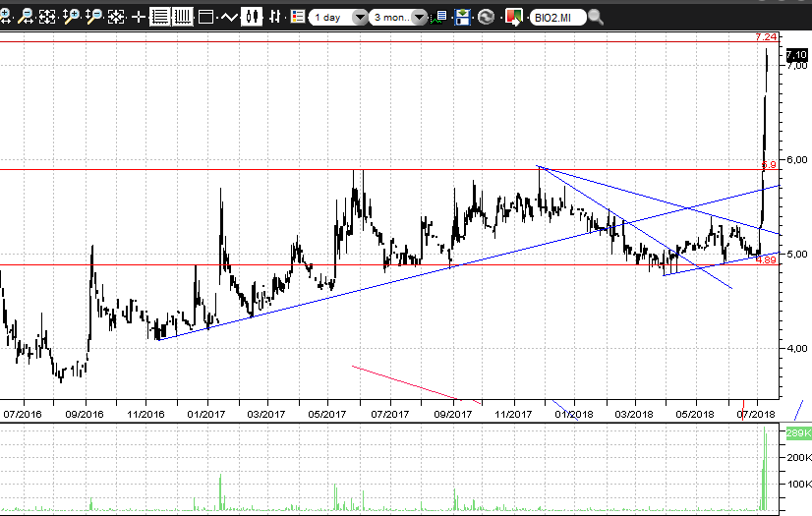The width and height of the screenshot is (812, 516).
Task: Select the candlestick chart style
Action: click(x=253, y=17)
